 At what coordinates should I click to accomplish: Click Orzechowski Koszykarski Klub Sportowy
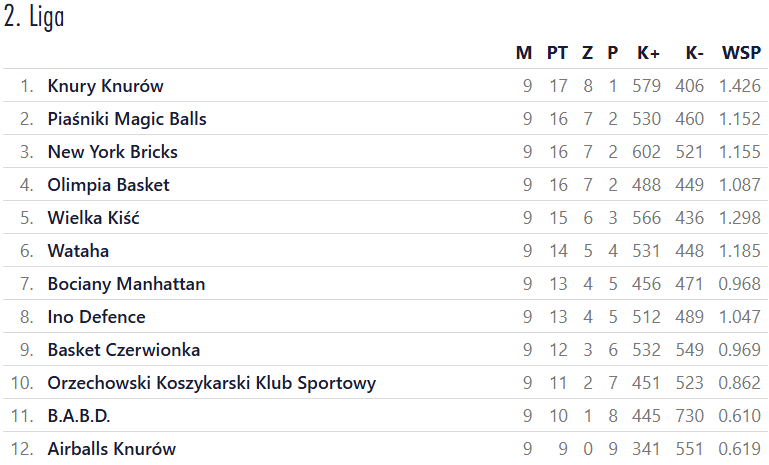(211, 383)
